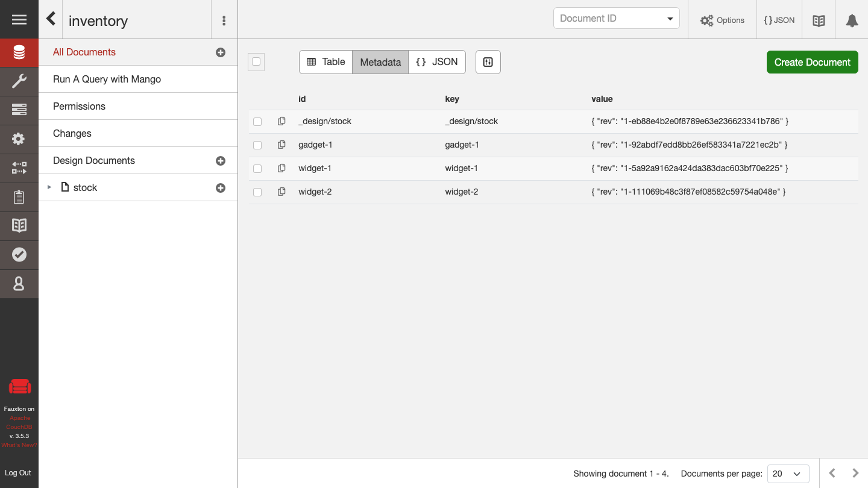
Task: Select the widget-2 row checkbox
Action: coord(257,192)
